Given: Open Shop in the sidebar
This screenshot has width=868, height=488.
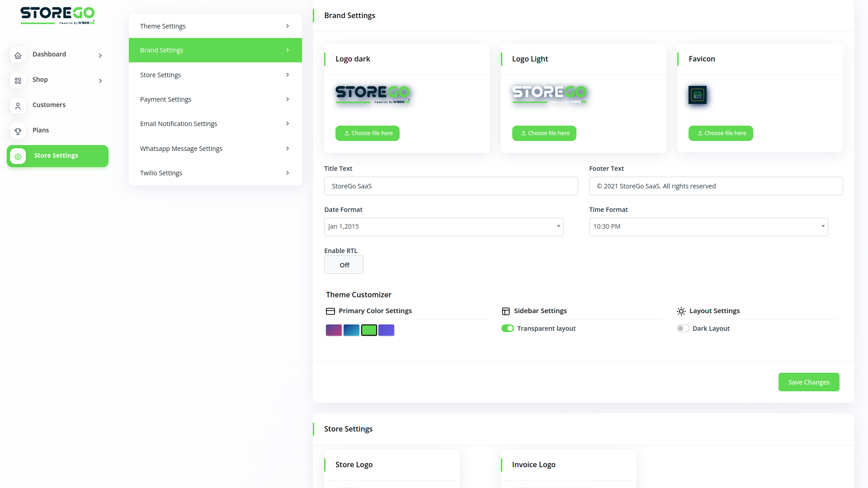Looking at the screenshot, I should (x=57, y=80).
